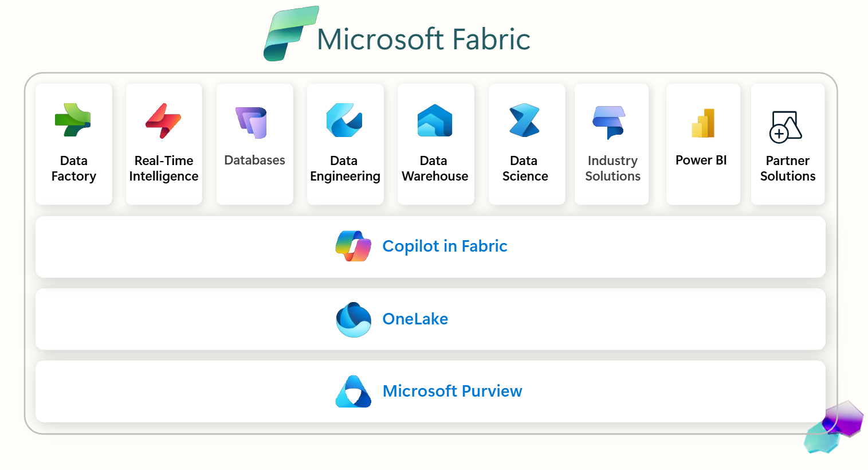Click the OneLake blue sphere icon
Screen dimensions: 868x470
click(x=354, y=319)
